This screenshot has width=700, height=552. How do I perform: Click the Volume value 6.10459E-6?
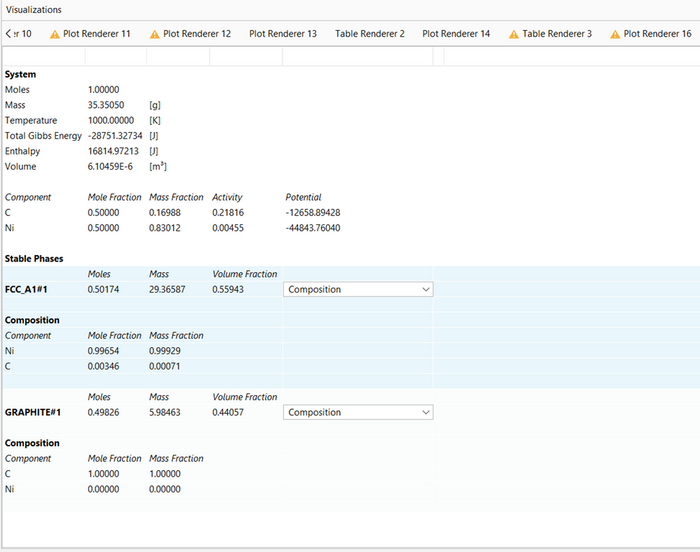click(x=112, y=166)
